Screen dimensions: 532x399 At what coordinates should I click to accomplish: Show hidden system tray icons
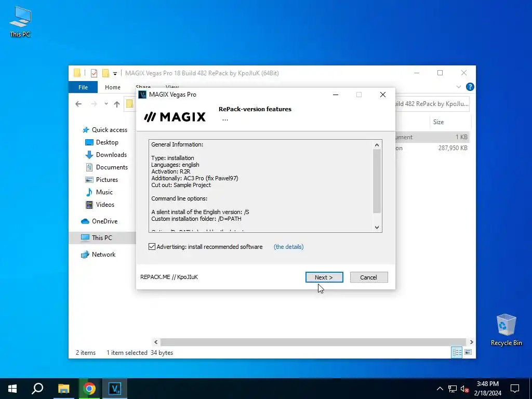click(x=440, y=389)
